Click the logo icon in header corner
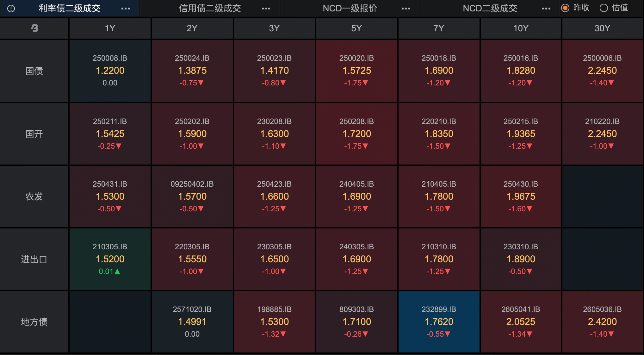 pos(34,28)
